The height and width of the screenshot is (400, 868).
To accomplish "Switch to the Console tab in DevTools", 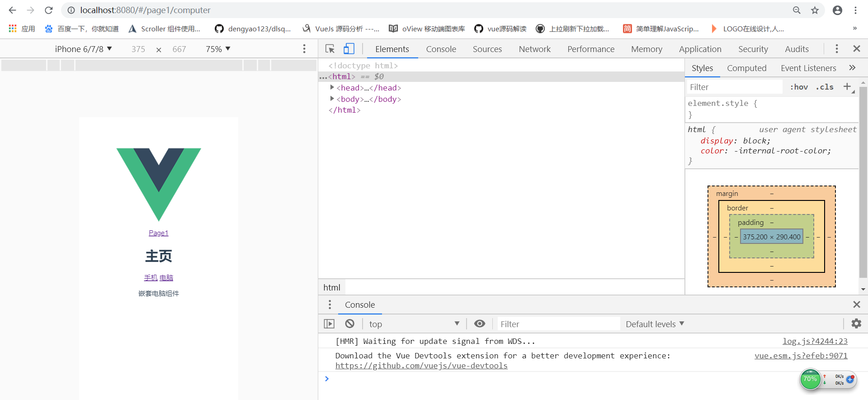I will [x=441, y=49].
